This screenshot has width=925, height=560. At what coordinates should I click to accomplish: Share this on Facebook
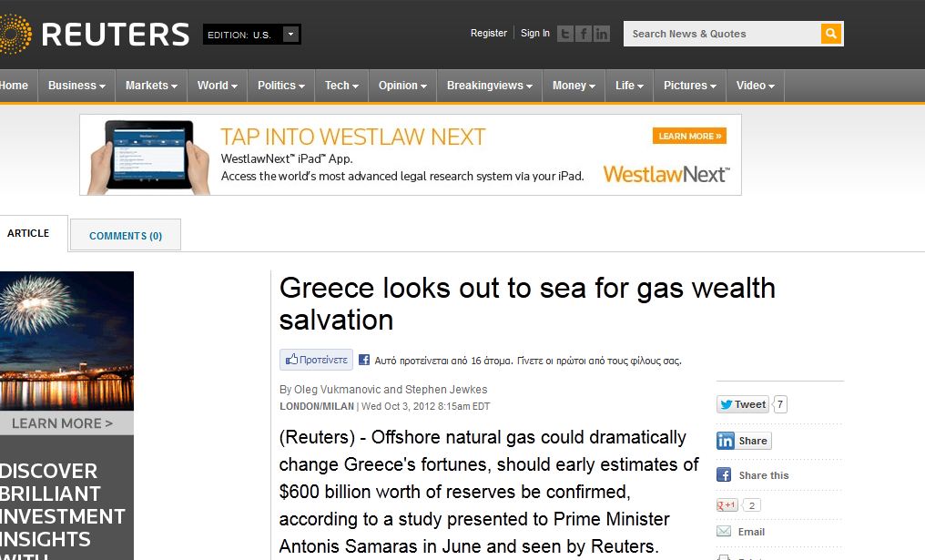coord(753,475)
